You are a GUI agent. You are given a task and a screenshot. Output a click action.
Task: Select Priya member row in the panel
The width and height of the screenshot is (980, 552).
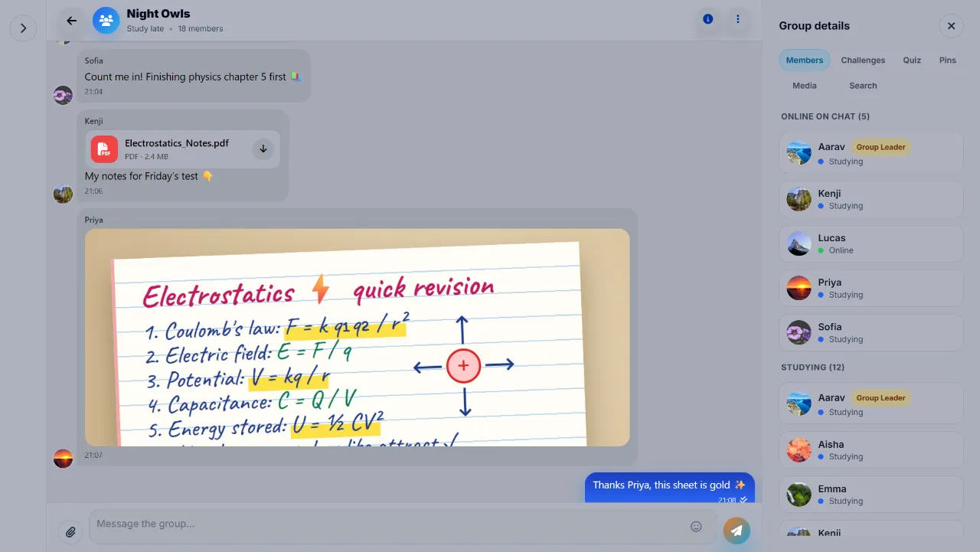click(871, 288)
